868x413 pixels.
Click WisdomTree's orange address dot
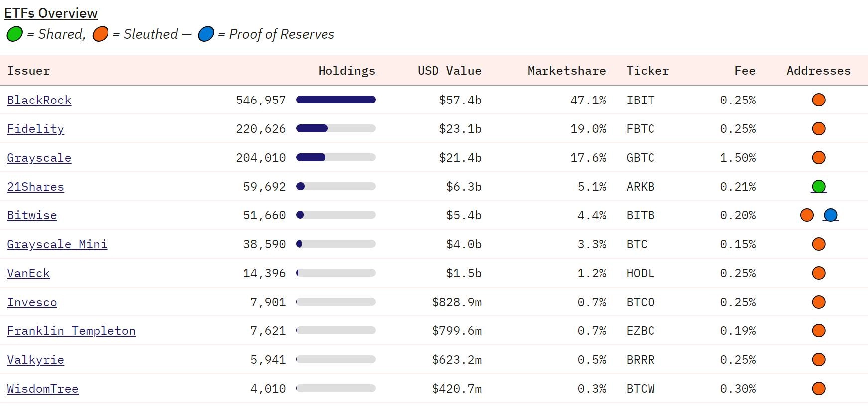(x=818, y=389)
